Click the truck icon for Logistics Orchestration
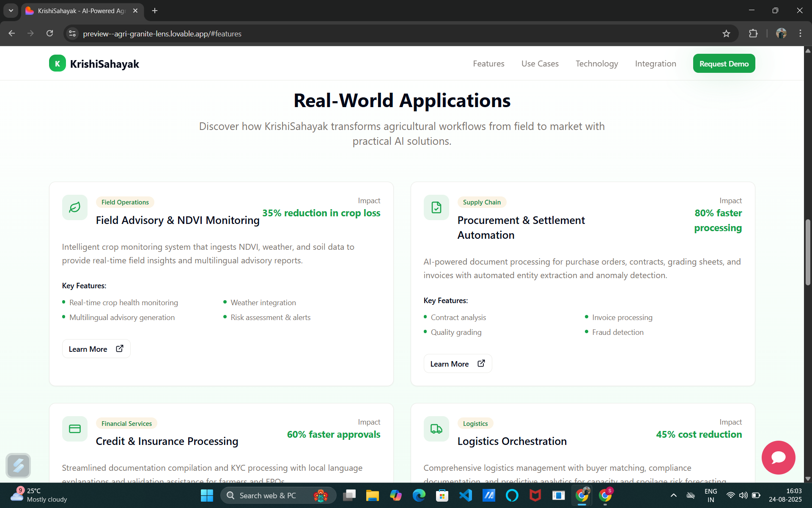This screenshot has width=812, height=508. pos(436,429)
